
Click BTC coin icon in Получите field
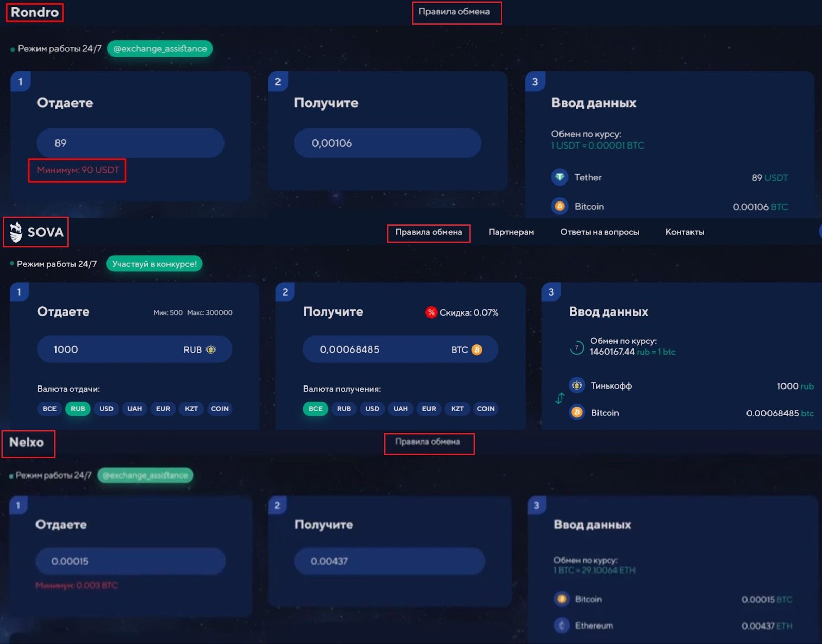click(477, 349)
